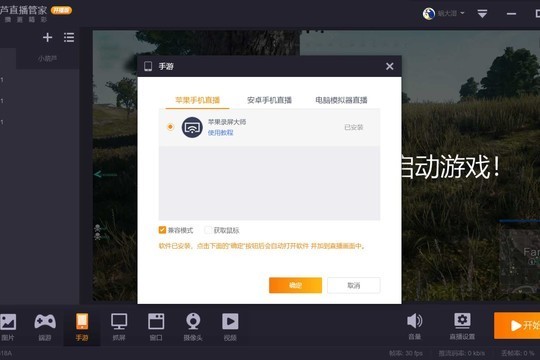Click the 取消 cancel button

coord(354,285)
